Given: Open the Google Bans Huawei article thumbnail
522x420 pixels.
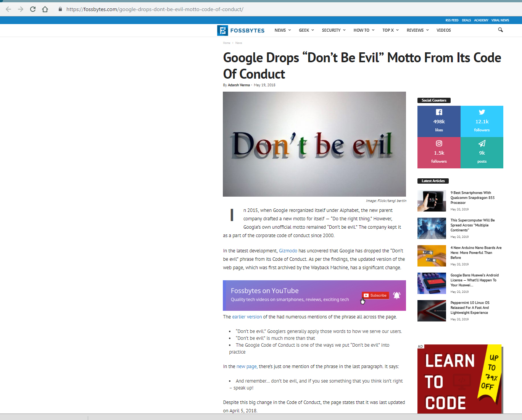Looking at the screenshot, I should click(432, 283).
